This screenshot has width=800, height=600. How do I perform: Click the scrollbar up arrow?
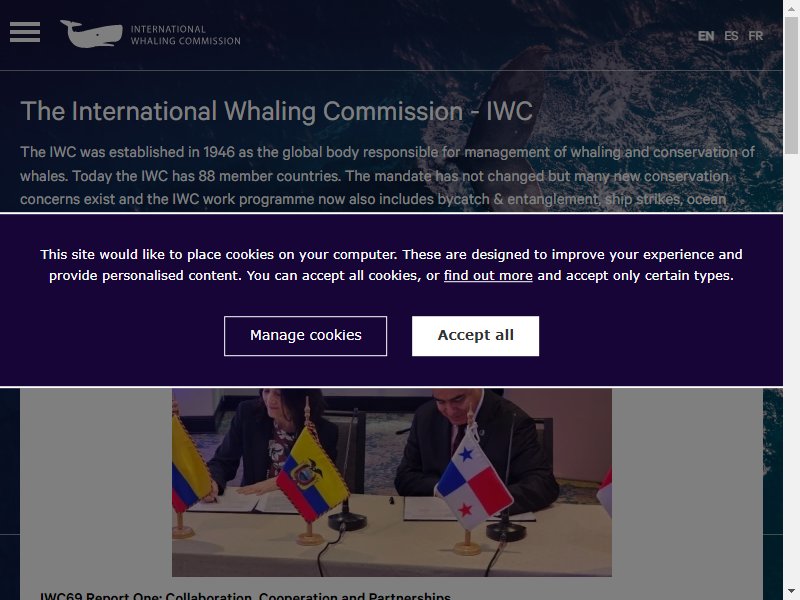click(791, 6)
